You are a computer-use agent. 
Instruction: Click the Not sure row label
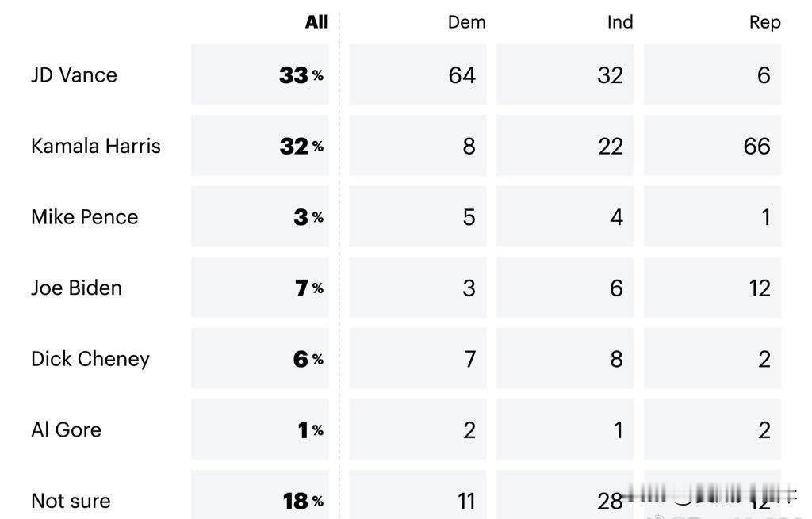click(x=71, y=501)
